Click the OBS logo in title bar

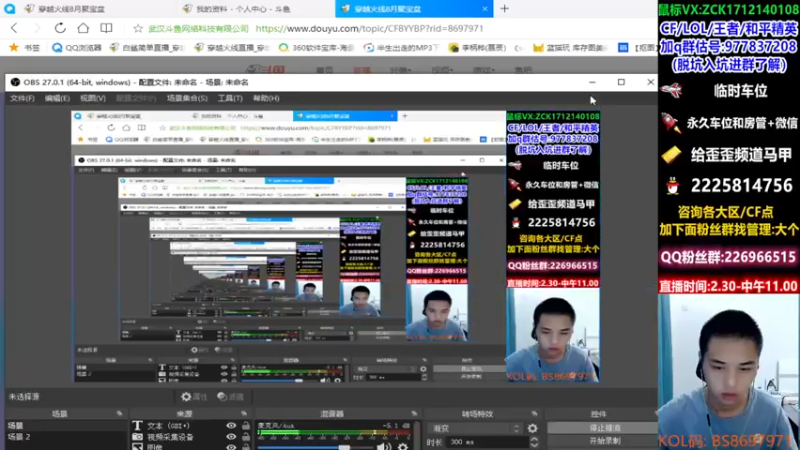(x=15, y=82)
